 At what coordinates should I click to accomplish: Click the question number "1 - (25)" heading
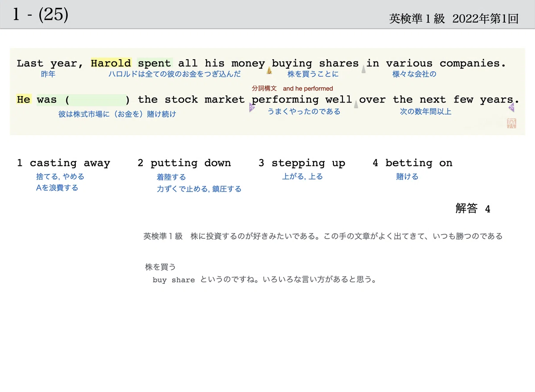(x=41, y=15)
